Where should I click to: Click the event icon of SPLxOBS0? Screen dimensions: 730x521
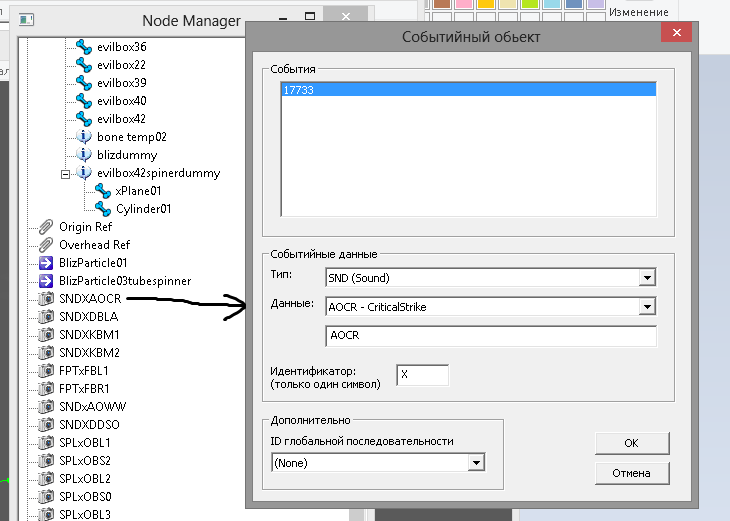46,496
